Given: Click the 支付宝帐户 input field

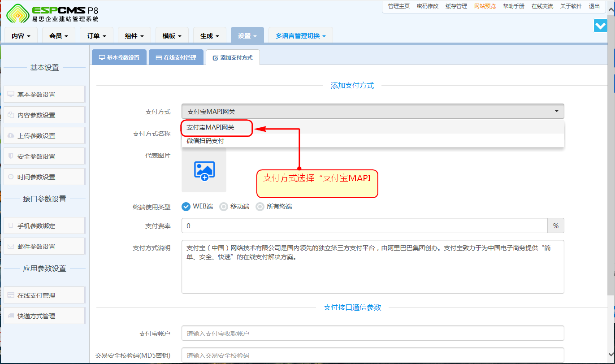Looking at the screenshot, I should 372,333.
